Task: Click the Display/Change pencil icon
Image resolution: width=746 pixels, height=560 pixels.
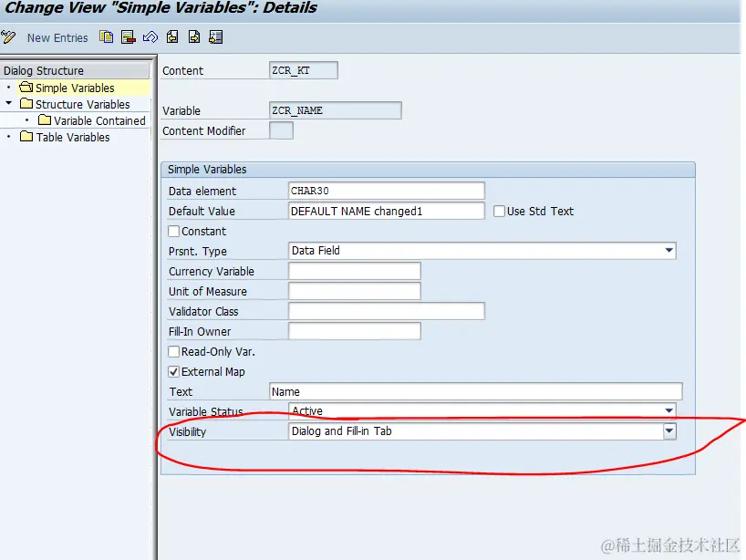Action: tap(8, 37)
